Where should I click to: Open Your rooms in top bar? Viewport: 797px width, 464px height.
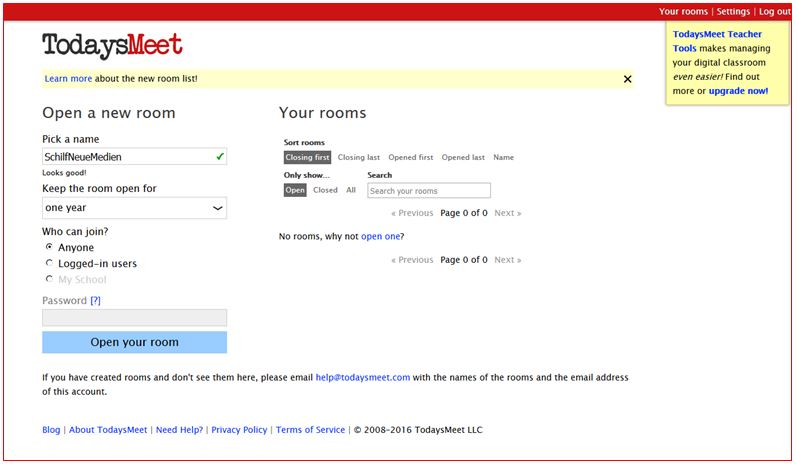click(683, 11)
